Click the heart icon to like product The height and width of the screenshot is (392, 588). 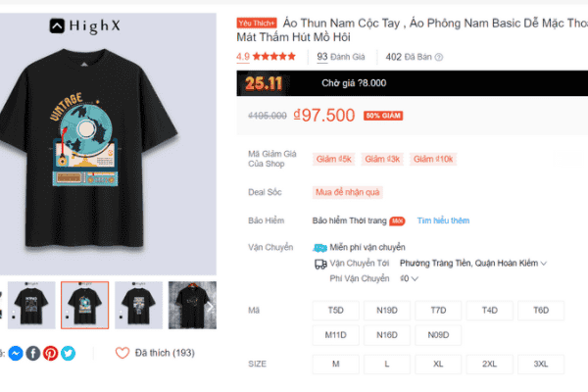point(122,353)
